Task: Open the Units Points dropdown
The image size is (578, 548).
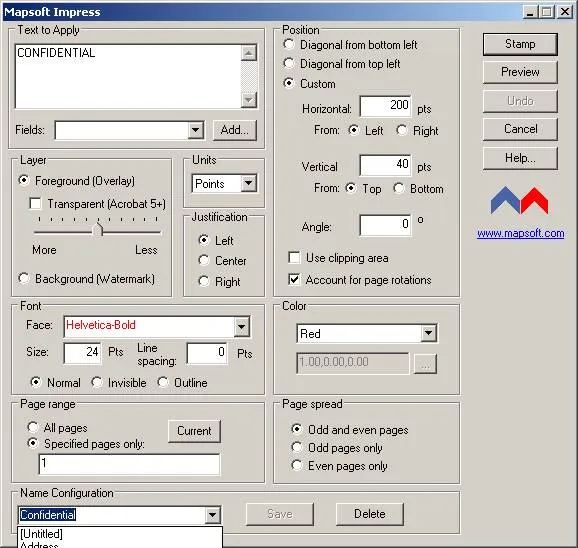Action: [249, 183]
